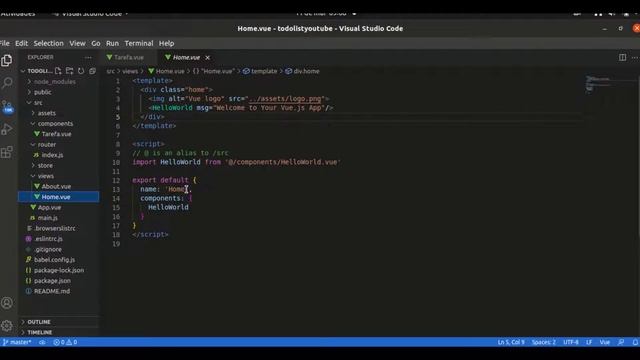Expand the TIMELINE section
This screenshot has height=360, width=640.
40,332
